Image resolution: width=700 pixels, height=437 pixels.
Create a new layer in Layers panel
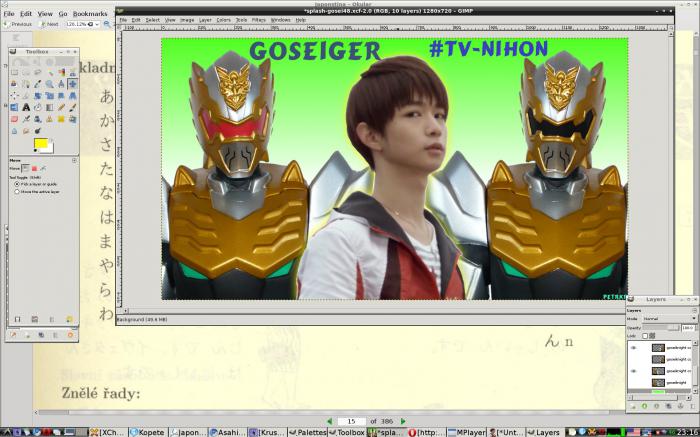pos(633,406)
